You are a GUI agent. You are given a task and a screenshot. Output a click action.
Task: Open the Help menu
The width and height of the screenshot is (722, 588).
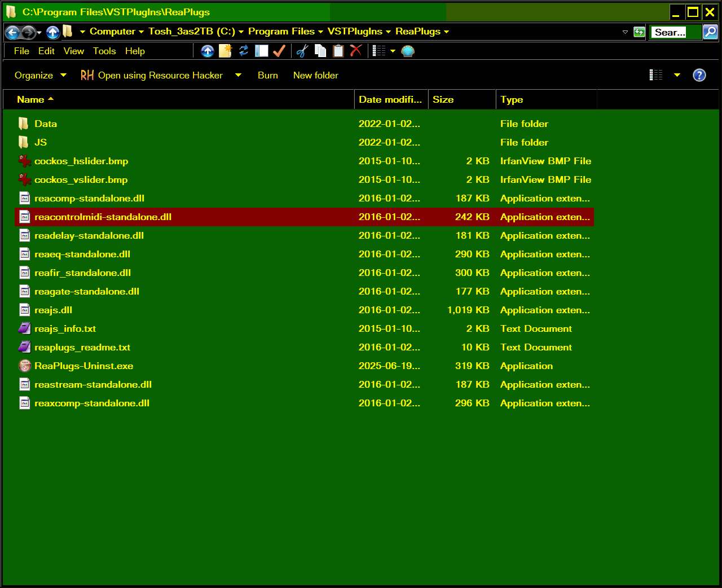click(135, 51)
